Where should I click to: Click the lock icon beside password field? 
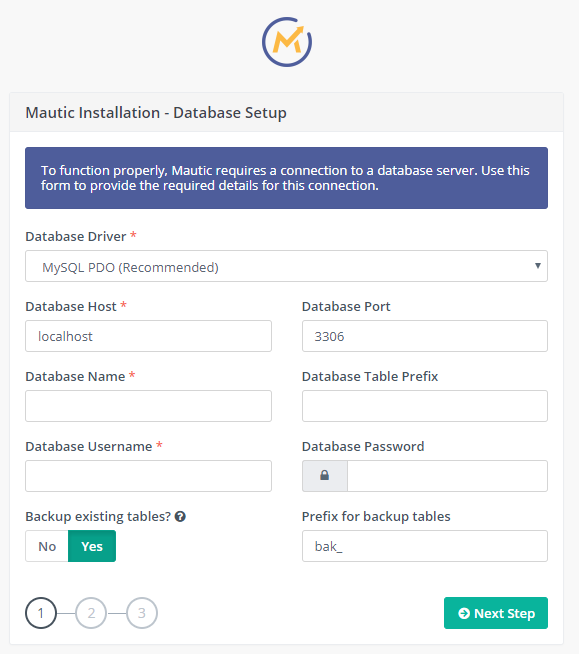coord(325,475)
